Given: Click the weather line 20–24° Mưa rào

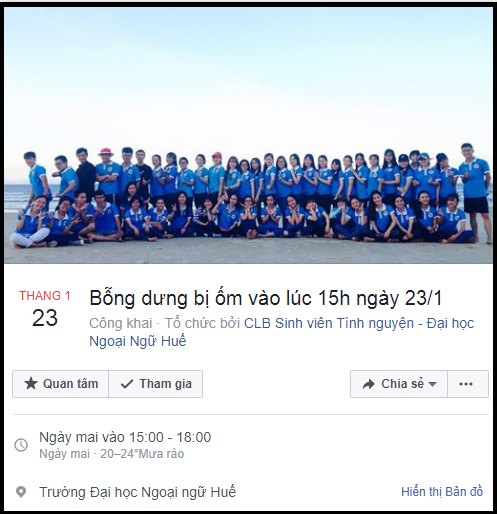Looking at the screenshot, I should click(142, 454).
